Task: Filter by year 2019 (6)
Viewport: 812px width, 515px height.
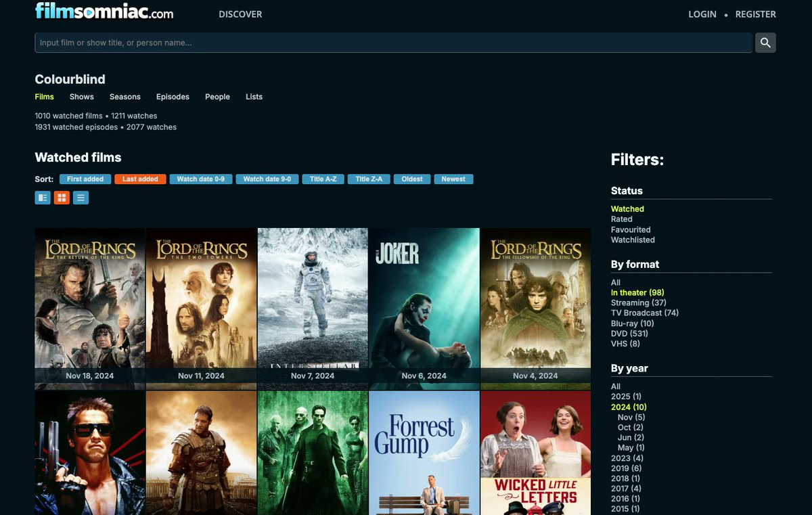Action: pos(627,468)
